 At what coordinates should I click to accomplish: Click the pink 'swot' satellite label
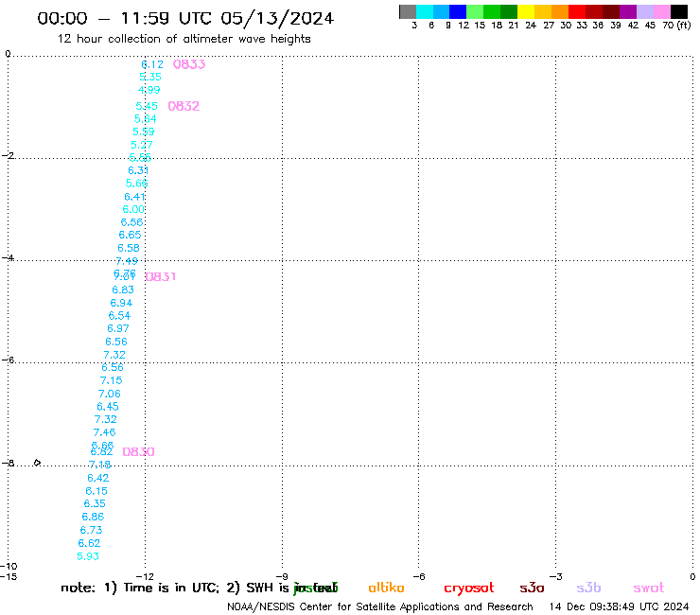point(649,589)
